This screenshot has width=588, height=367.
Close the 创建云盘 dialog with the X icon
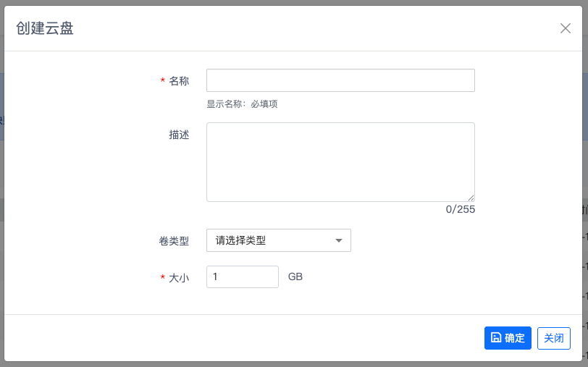(x=566, y=28)
